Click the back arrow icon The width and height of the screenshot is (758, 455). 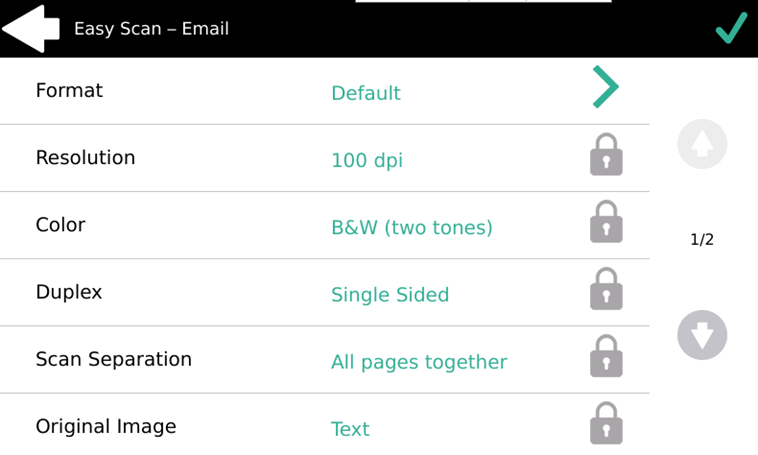click(31, 28)
